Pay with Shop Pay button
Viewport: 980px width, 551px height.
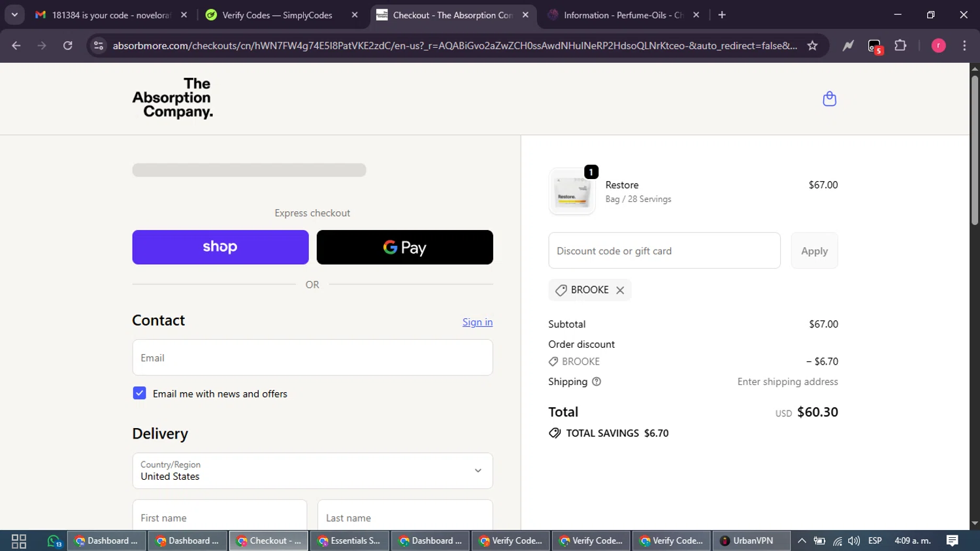(x=220, y=247)
